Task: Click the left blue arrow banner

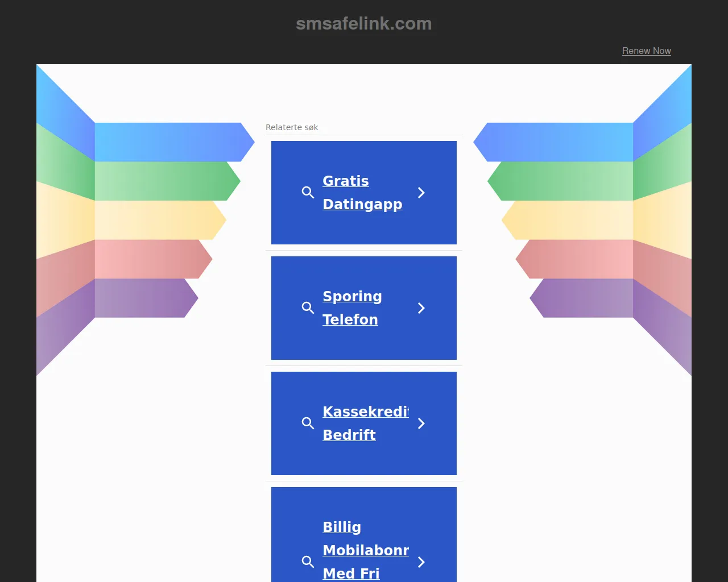Action: pos(171,142)
